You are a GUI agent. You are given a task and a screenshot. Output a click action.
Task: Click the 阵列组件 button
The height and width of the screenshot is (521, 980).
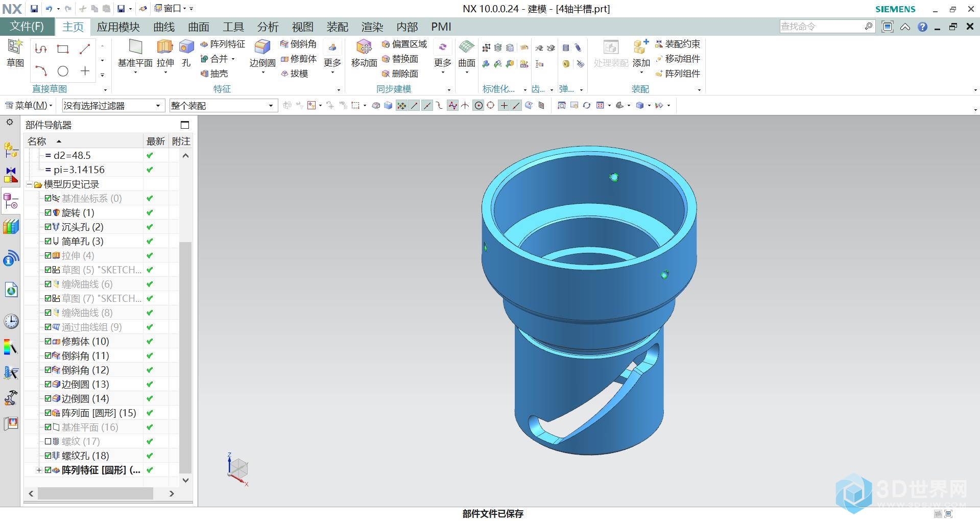(678, 74)
